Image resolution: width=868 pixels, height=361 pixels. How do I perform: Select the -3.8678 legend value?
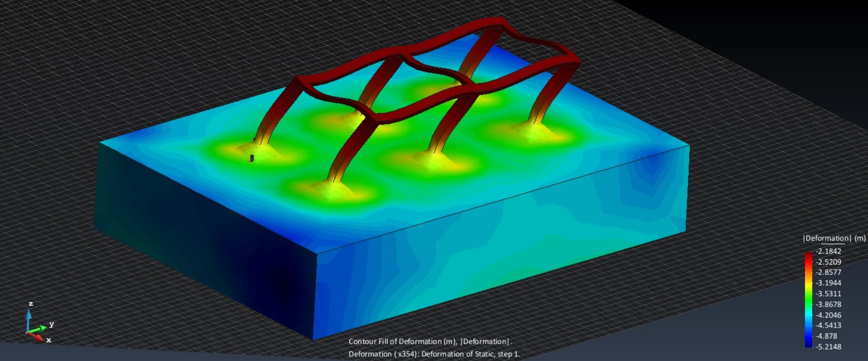pyautogui.click(x=828, y=304)
